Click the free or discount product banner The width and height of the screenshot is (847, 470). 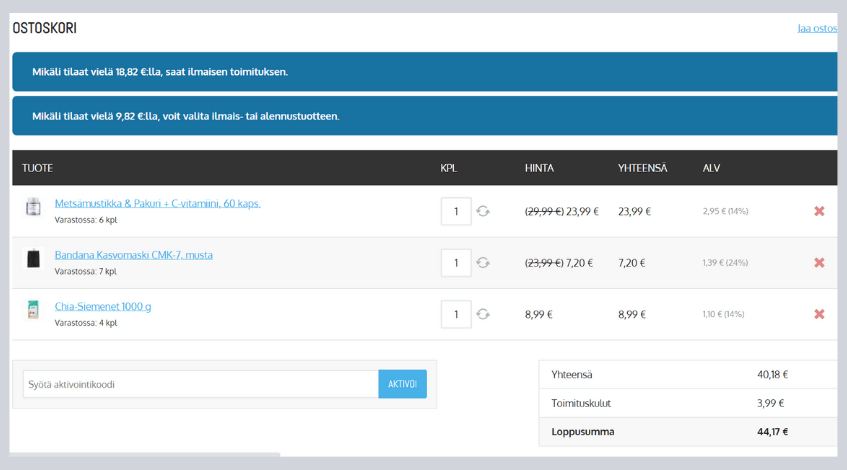[x=424, y=116]
